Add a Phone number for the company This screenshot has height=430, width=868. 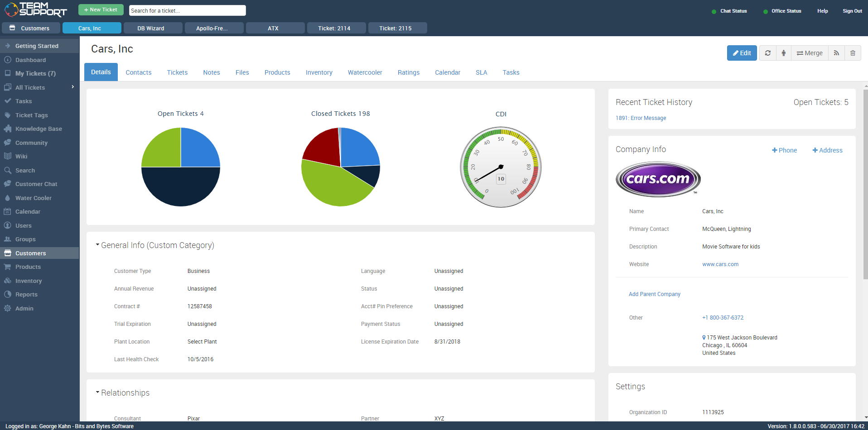[x=784, y=150]
